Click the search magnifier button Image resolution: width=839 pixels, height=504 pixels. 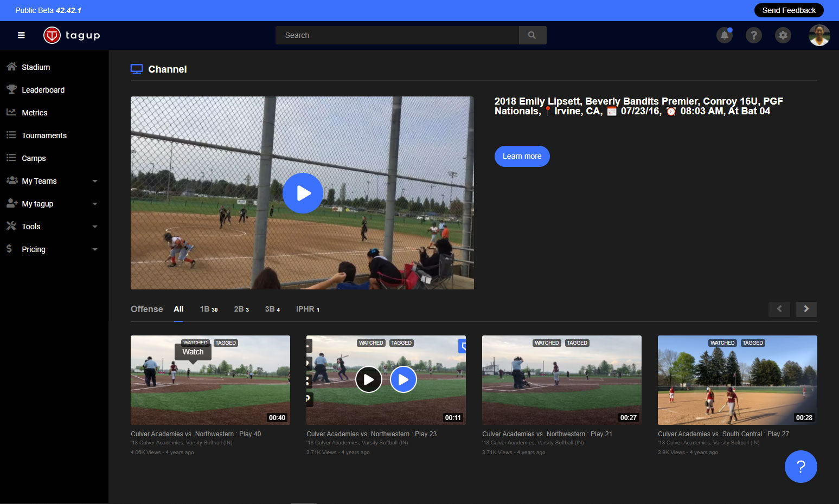click(532, 35)
